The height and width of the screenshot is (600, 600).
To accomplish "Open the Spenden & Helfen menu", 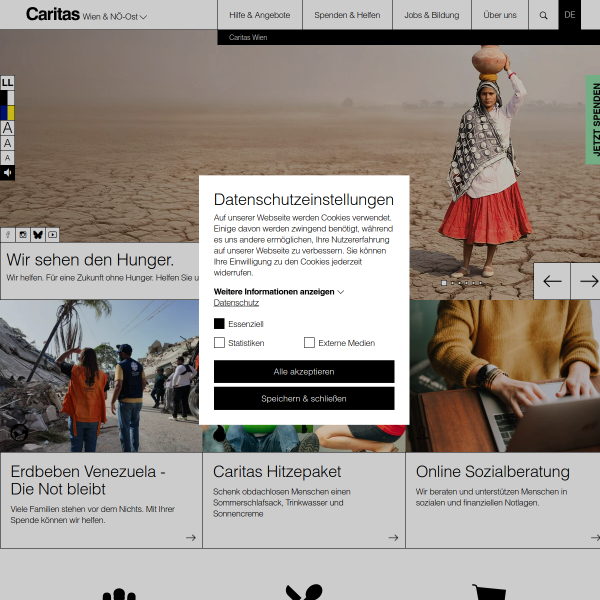I will (x=347, y=15).
